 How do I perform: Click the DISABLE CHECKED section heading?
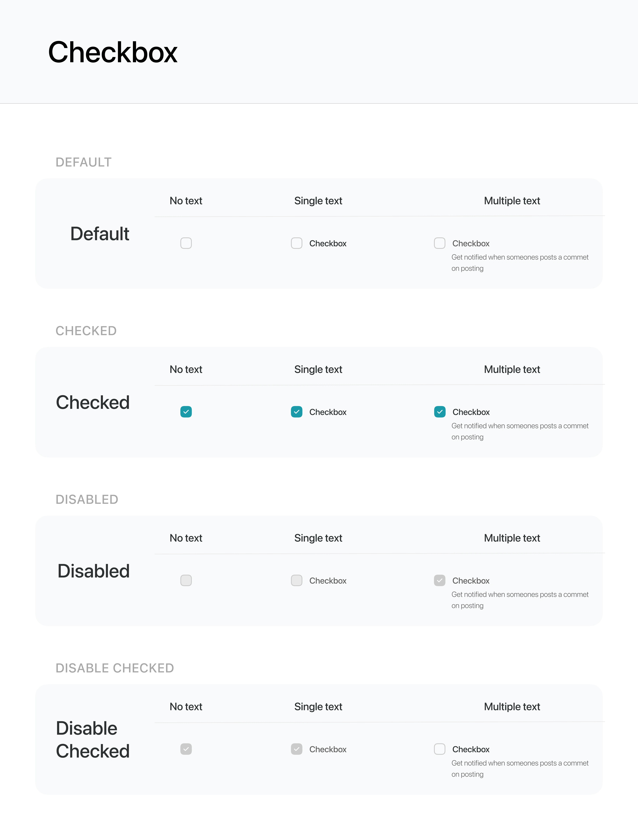(115, 668)
